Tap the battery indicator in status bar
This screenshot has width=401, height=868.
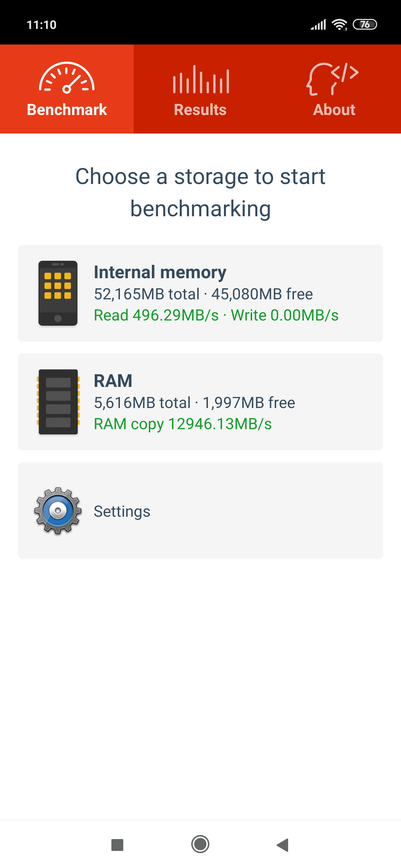365,24
